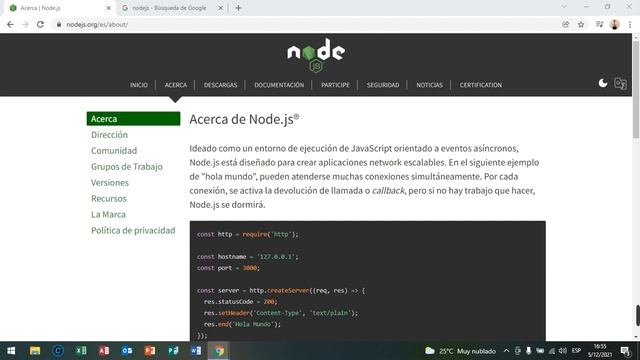Open ACERCA in nav bar
This screenshot has height=360, width=640.
coord(176,85)
